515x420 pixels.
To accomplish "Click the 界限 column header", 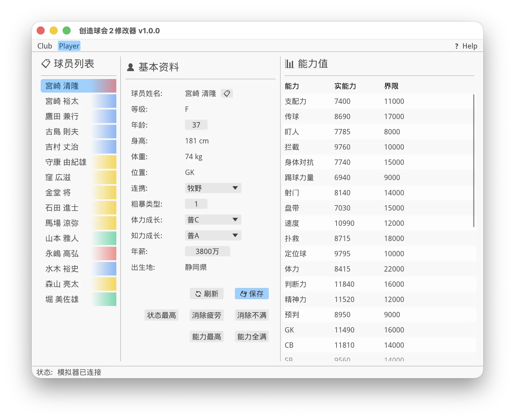I will (x=391, y=86).
